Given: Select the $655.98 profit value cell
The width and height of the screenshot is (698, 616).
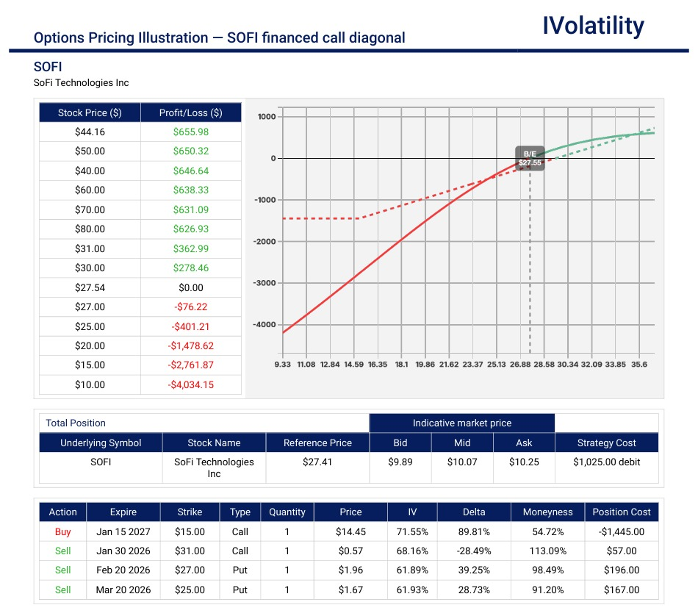Looking at the screenshot, I should [190, 132].
